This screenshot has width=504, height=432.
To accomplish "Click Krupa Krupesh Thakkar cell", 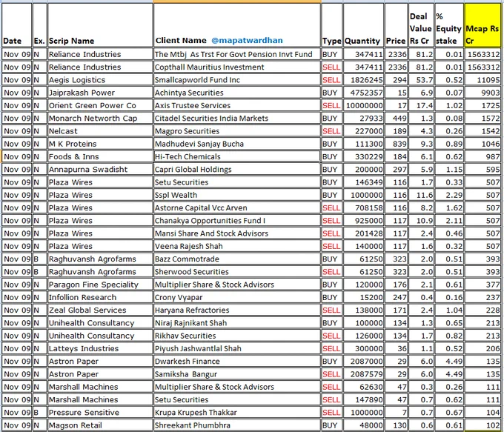I will tap(237, 413).
